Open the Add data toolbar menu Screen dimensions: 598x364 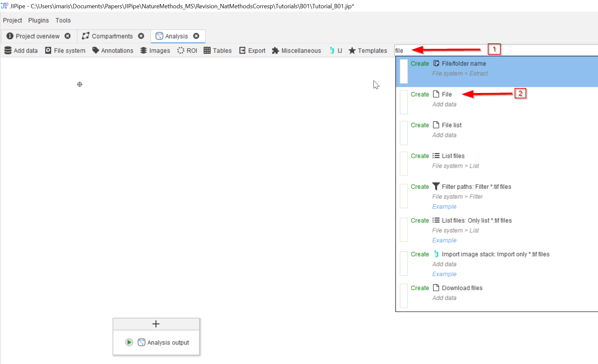pyautogui.click(x=21, y=50)
